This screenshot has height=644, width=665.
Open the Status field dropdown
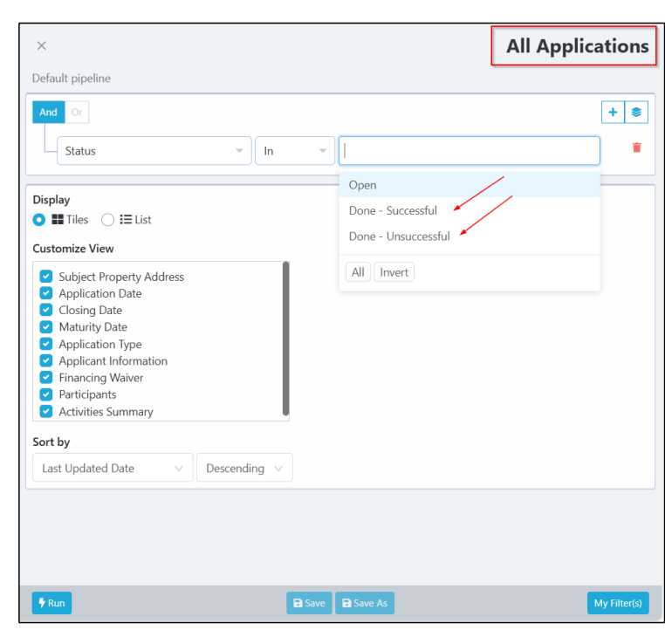[x=154, y=151]
